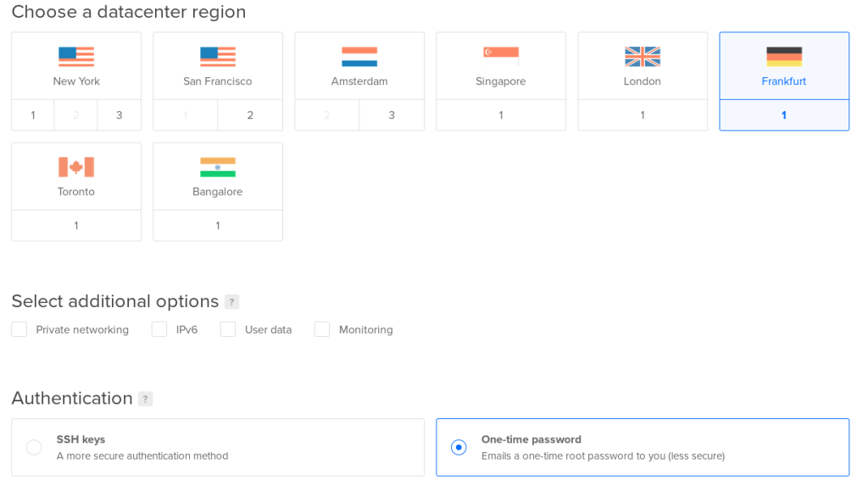Select New York datacenter 1
The width and height of the screenshot is (868, 487).
pos(33,115)
